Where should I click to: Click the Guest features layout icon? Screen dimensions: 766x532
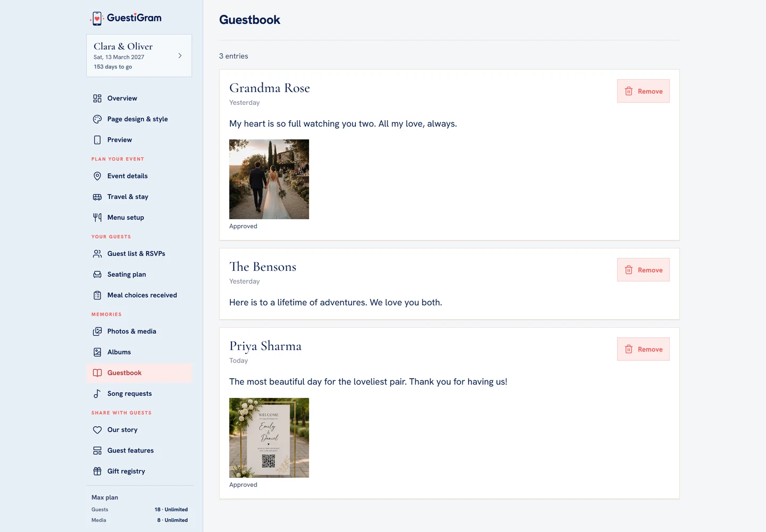tap(97, 451)
